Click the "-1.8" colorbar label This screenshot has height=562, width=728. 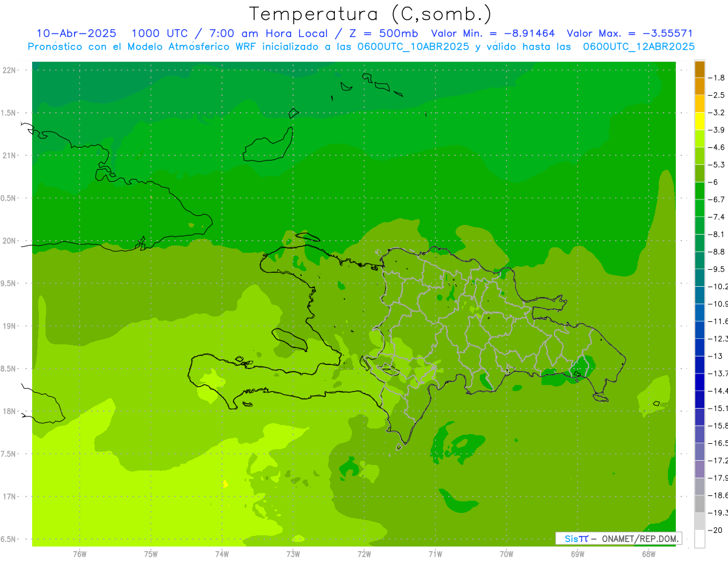tap(716, 78)
